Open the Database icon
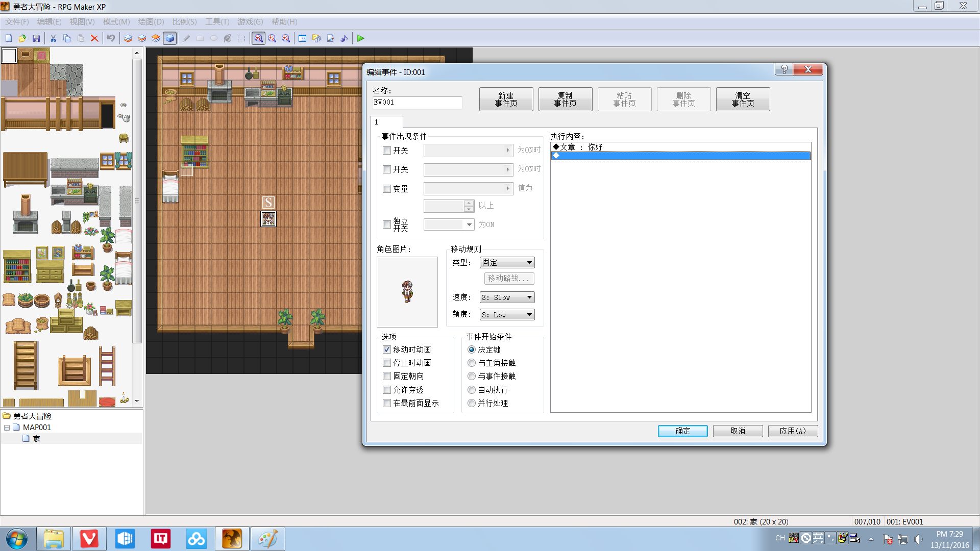The height and width of the screenshot is (551, 980). 303,38
